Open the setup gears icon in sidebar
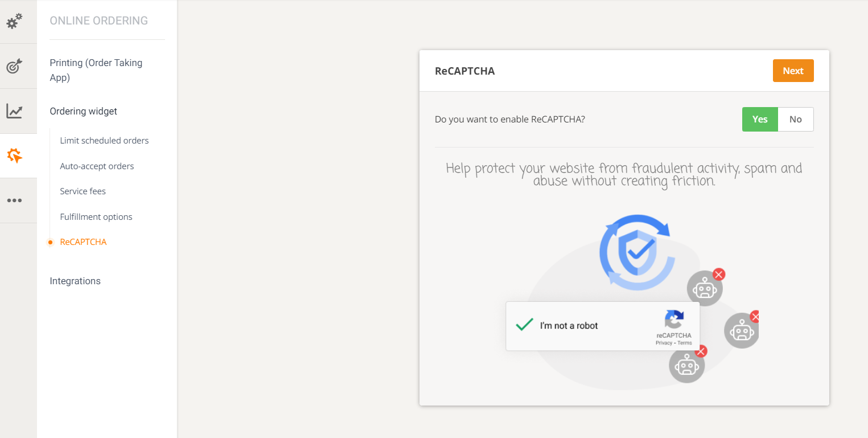This screenshot has height=438, width=868. pyautogui.click(x=14, y=22)
